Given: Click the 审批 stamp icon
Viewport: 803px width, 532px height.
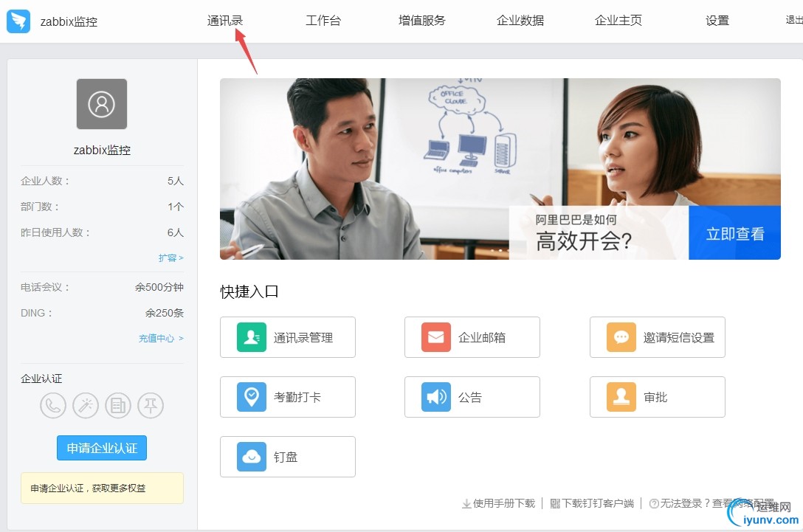Looking at the screenshot, I should [621, 397].
